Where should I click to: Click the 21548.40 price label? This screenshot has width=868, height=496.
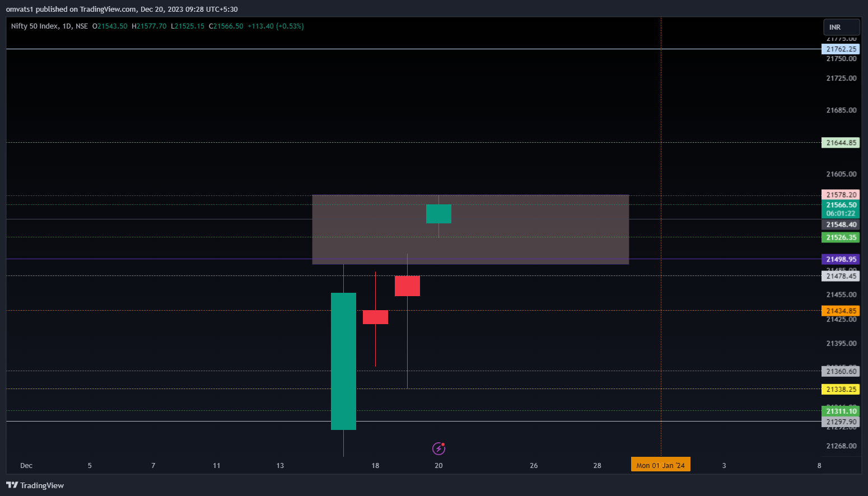tap(841, 224)
